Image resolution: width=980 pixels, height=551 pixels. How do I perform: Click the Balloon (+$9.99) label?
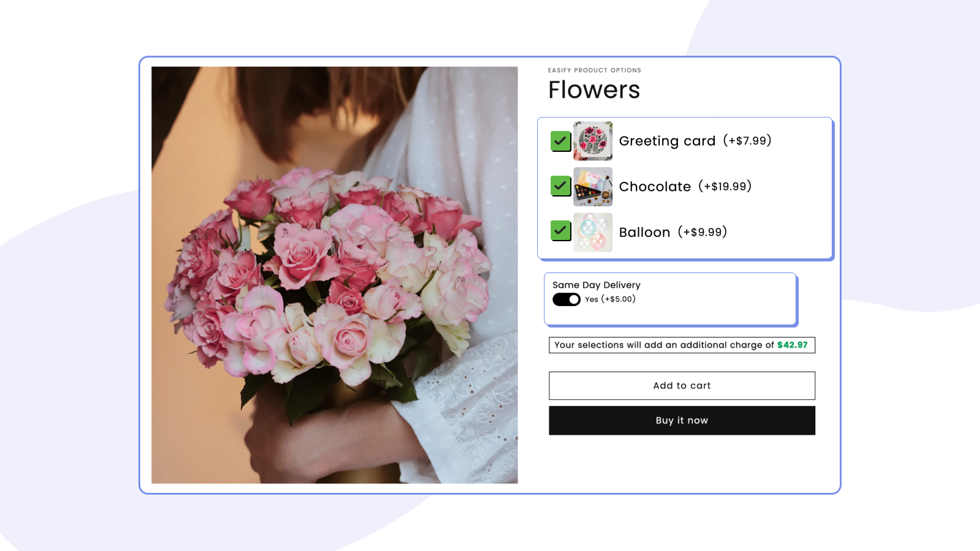(673, 232)
